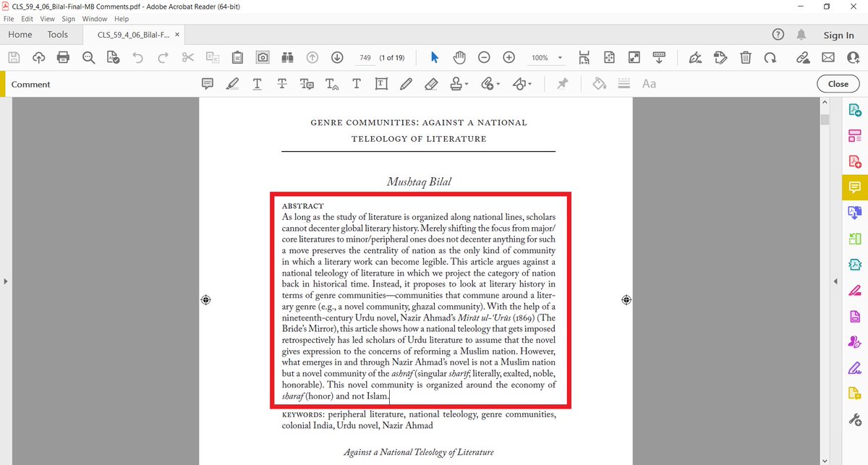Open the View menu
The width and height of the screenshot is (868, 465).
click(47, 19)
